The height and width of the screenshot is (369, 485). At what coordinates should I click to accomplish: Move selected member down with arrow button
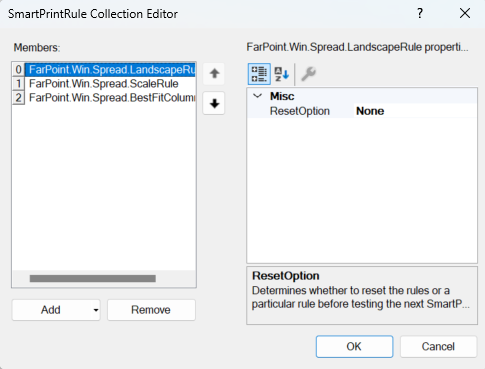coord(214,104)
